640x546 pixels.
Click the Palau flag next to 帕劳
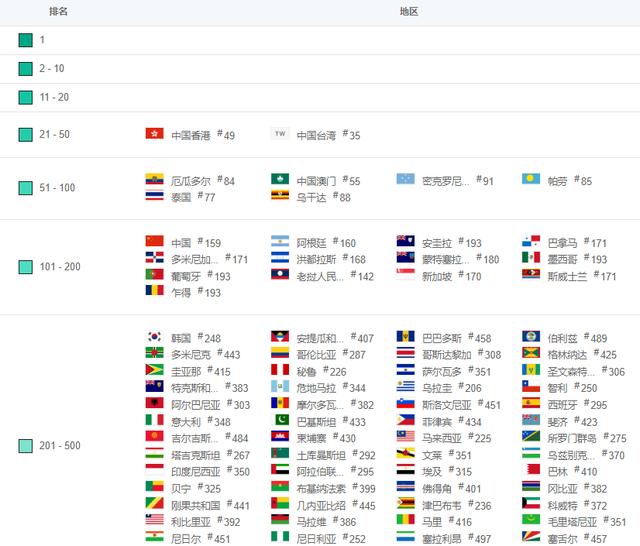pos(531,179)
